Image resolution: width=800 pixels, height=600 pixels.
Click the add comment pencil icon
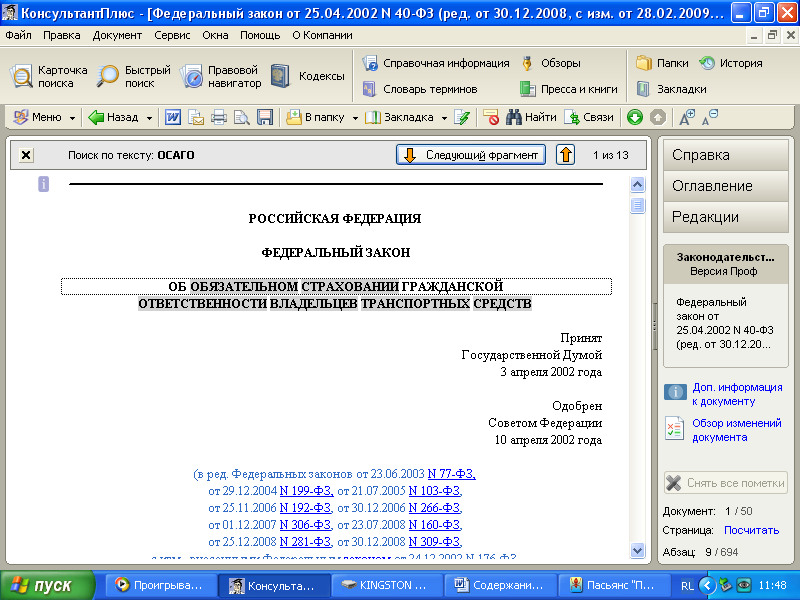tap(462, 117)
